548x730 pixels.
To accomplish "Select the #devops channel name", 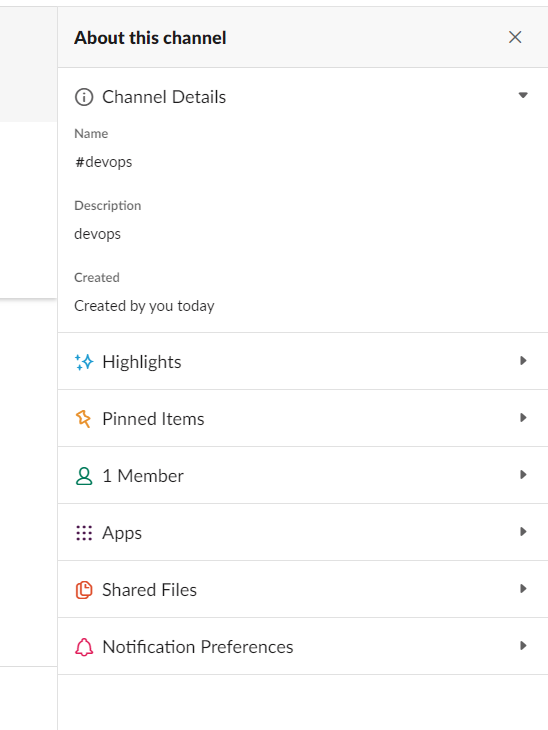I will click(x=103, y=162).
